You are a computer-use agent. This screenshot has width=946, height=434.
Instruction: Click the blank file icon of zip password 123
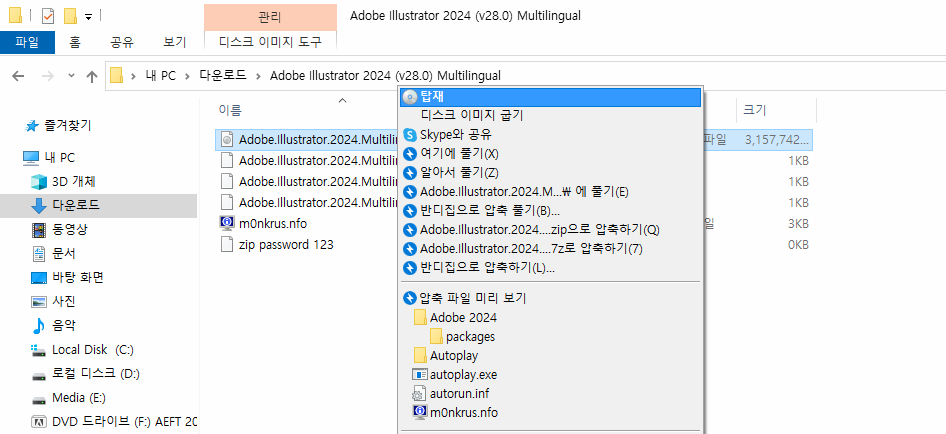click(227, 244)
